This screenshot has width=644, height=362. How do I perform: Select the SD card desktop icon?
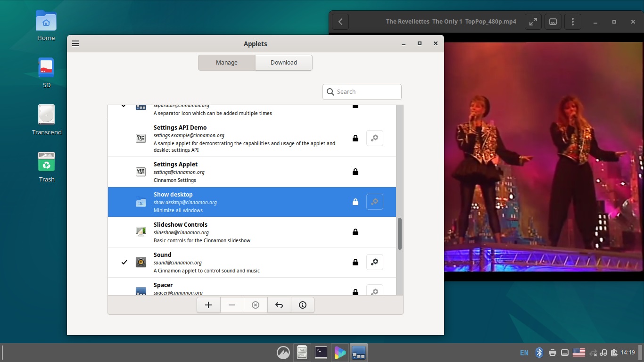[x=46, y=73]
